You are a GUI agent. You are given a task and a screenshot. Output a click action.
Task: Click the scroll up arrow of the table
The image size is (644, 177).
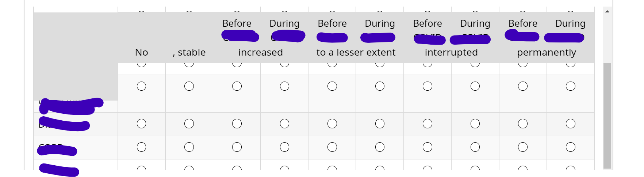607,11
